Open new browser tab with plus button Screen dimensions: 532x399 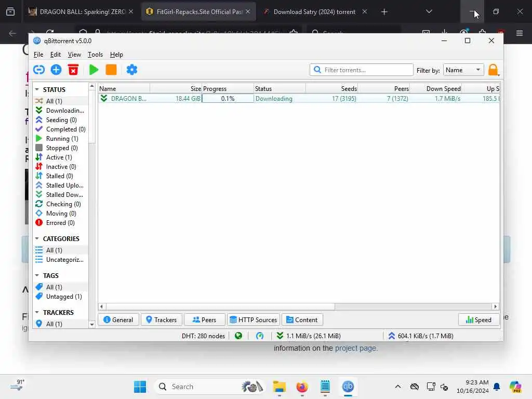click(384, 12)
